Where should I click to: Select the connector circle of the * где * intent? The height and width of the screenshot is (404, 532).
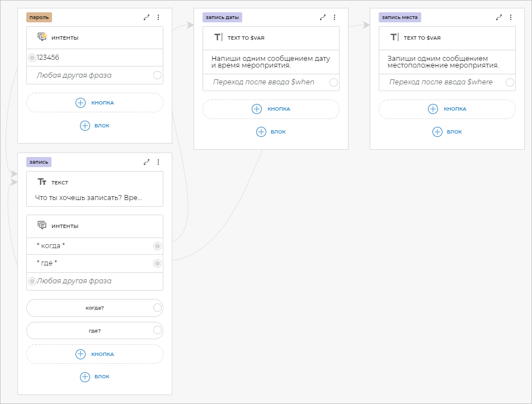point(158,263)
